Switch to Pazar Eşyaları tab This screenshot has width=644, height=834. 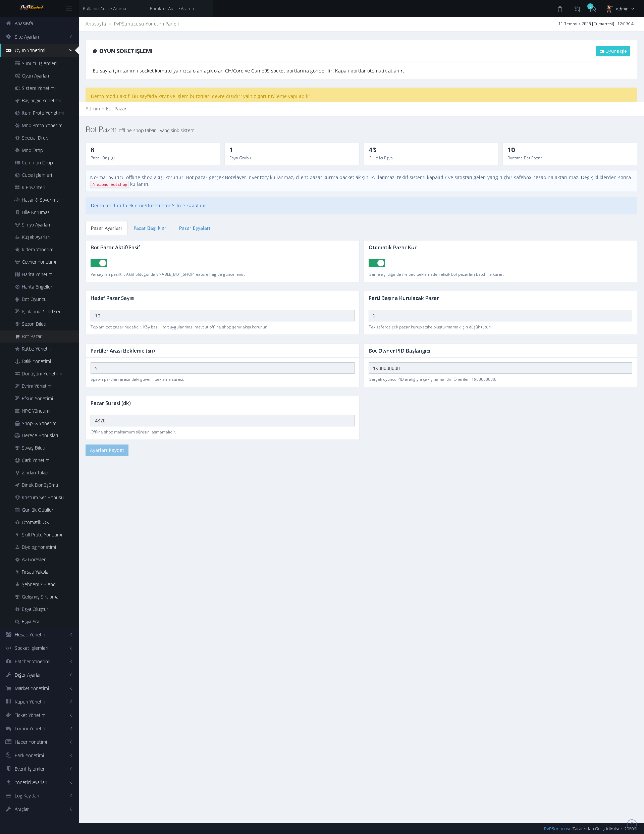coord(194,228)
